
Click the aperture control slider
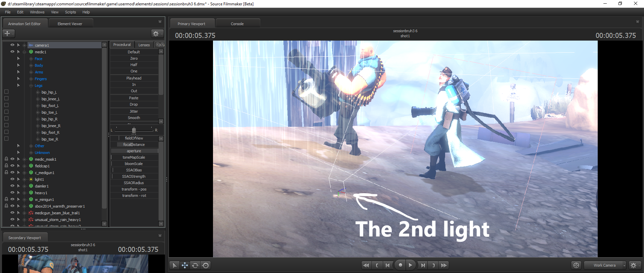pos(134,151)
